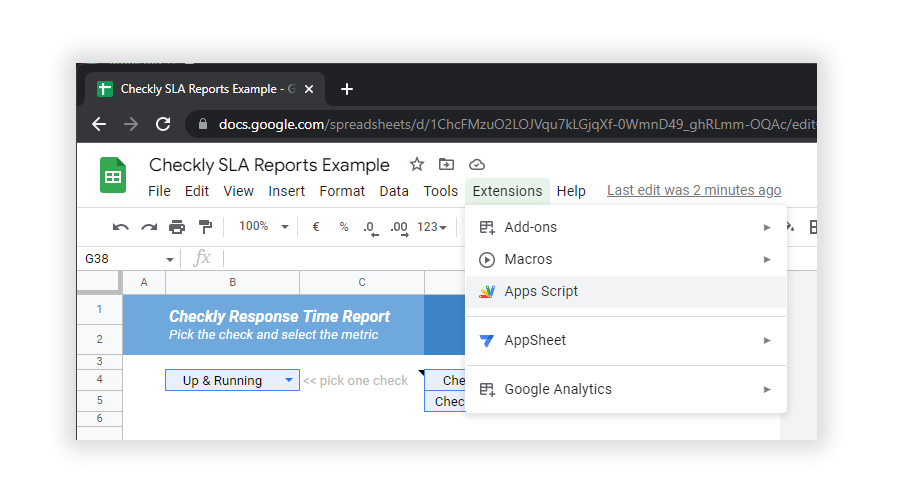This screenshot has width=900, height=500.
Task: Expand the Add-ons submenu
Action: [625, 227]
